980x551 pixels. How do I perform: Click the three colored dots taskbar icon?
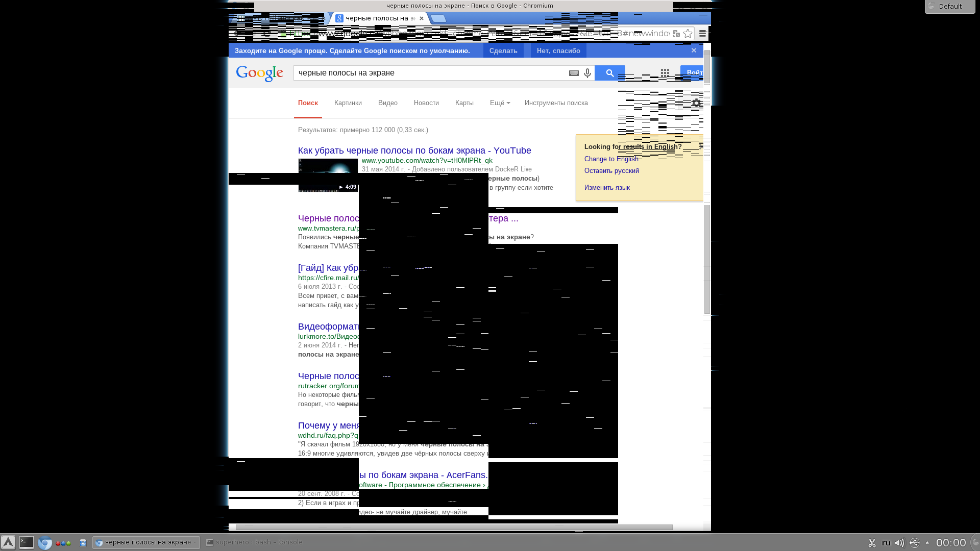pos(63,543)
